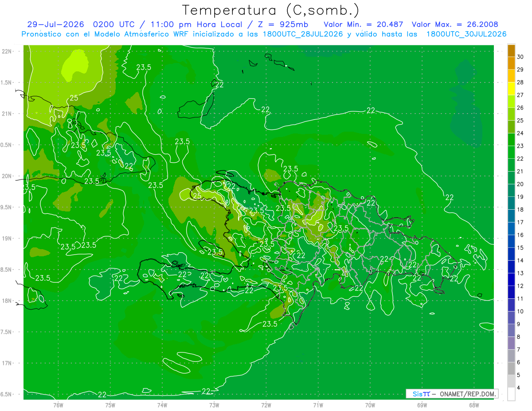
Task: Click the colorbar label 17
Action: point(520,223)
